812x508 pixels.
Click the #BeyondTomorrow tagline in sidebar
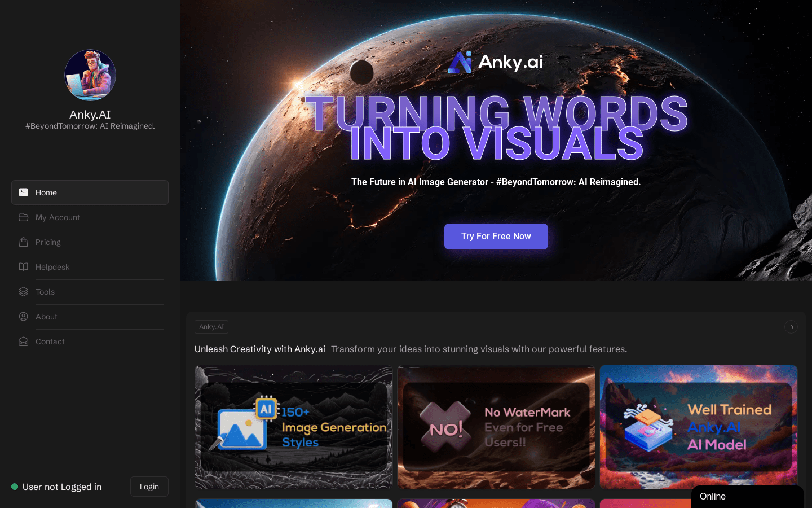click(90, 126)
